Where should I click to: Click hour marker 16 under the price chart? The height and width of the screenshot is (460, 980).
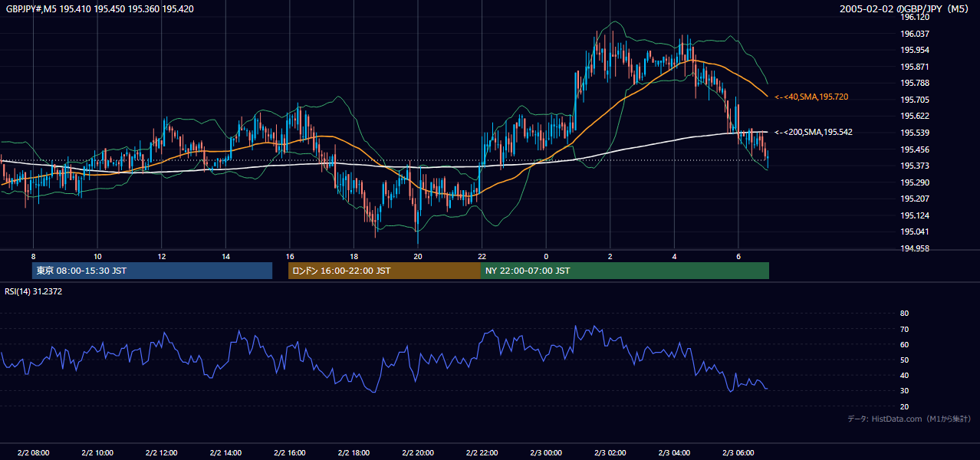(x=289, y=256)
